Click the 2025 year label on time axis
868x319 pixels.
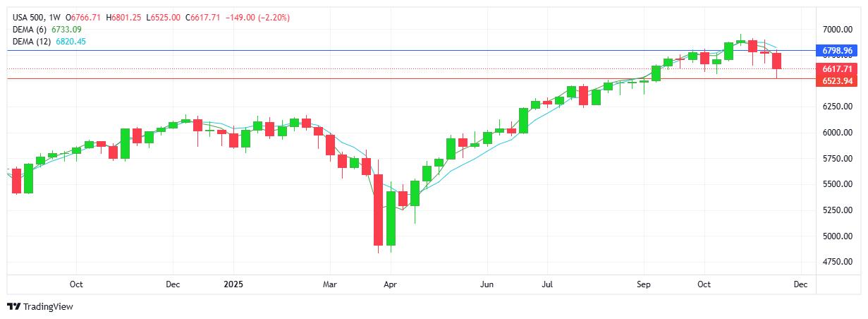[x=233, y=284]
